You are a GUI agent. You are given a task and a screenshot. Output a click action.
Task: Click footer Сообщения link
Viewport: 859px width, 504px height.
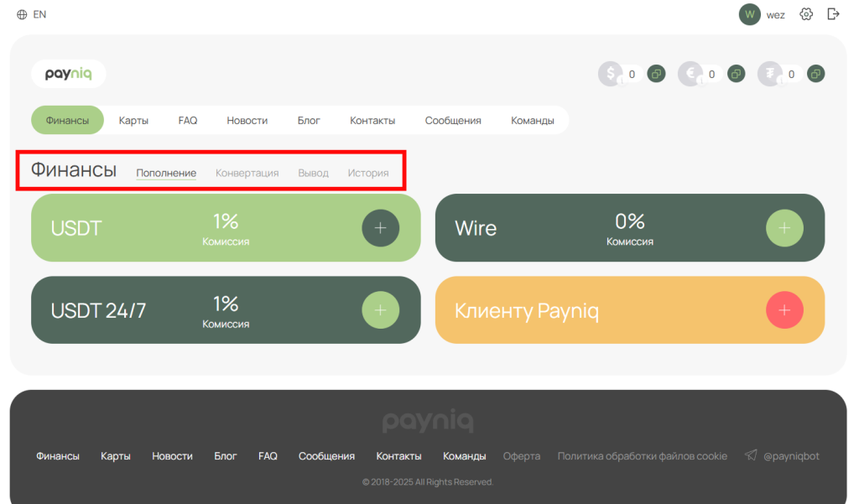point(326,456)
